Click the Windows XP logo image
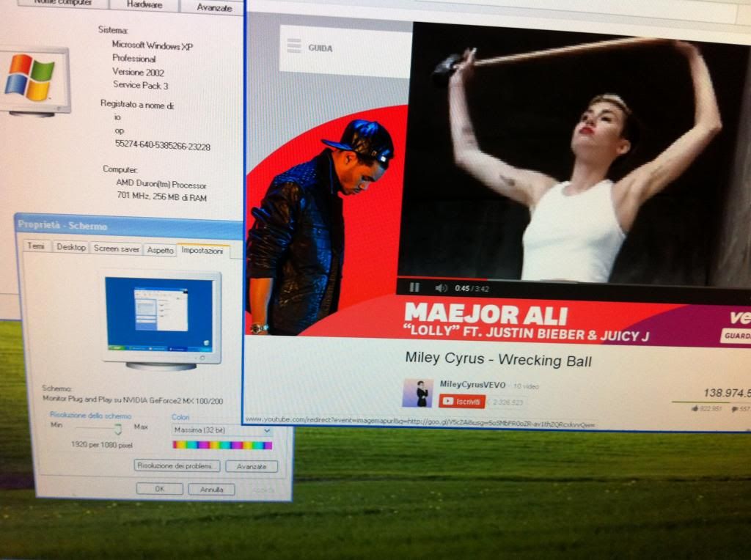751x560 pixels. 29,78
